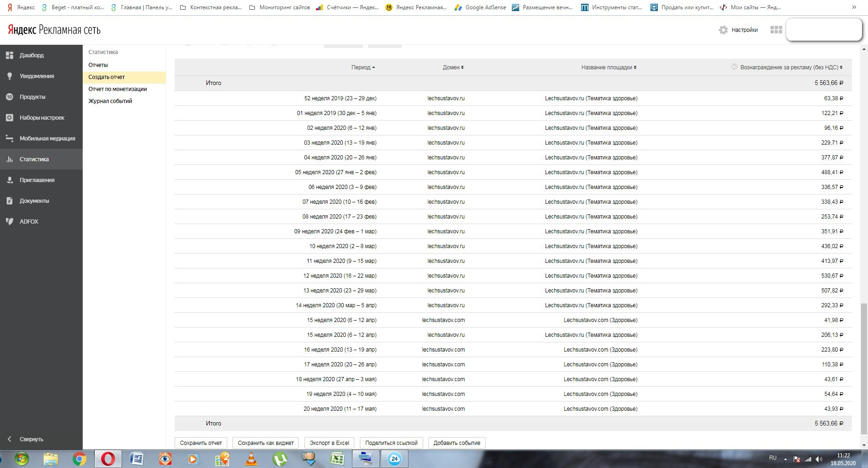
Task: Click the period '10 неделя 2020 (2 – 8 мар)'
Action: [343, 246]
